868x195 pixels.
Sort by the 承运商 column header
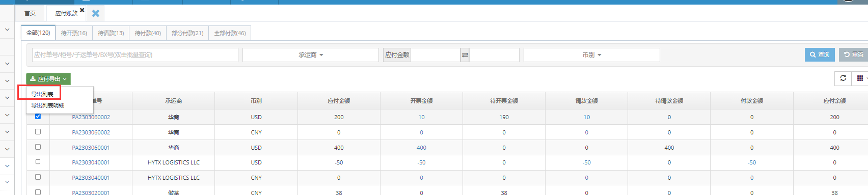(x=173, y=101)
